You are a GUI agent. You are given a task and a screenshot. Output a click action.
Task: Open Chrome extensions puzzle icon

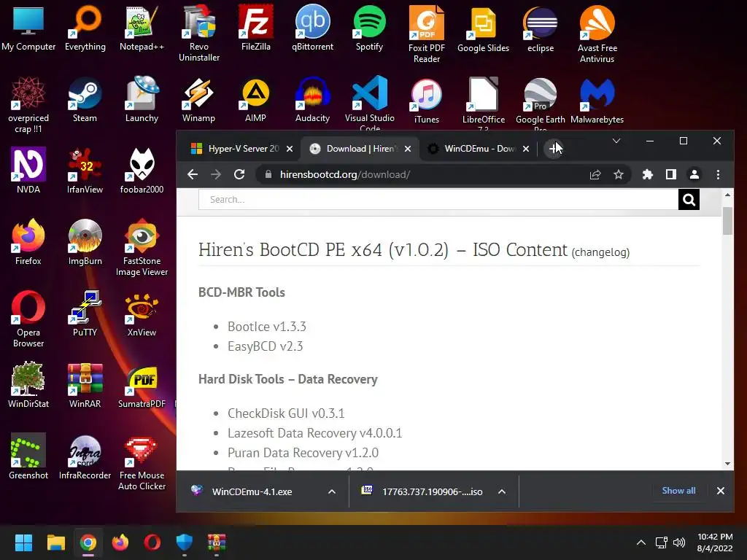tap(648, 175)
